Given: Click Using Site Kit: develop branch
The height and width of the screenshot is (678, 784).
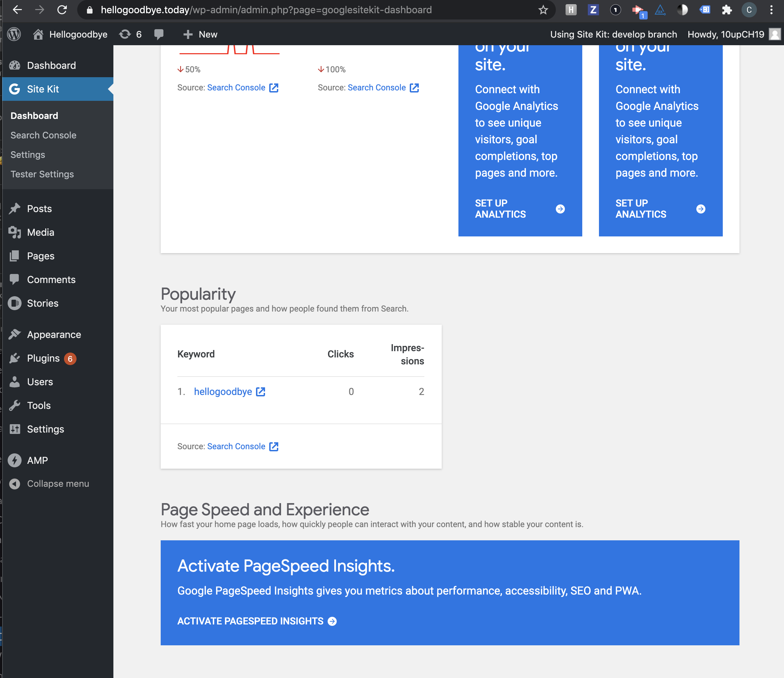Looking at the screenshot, I should tap(613, 34).
